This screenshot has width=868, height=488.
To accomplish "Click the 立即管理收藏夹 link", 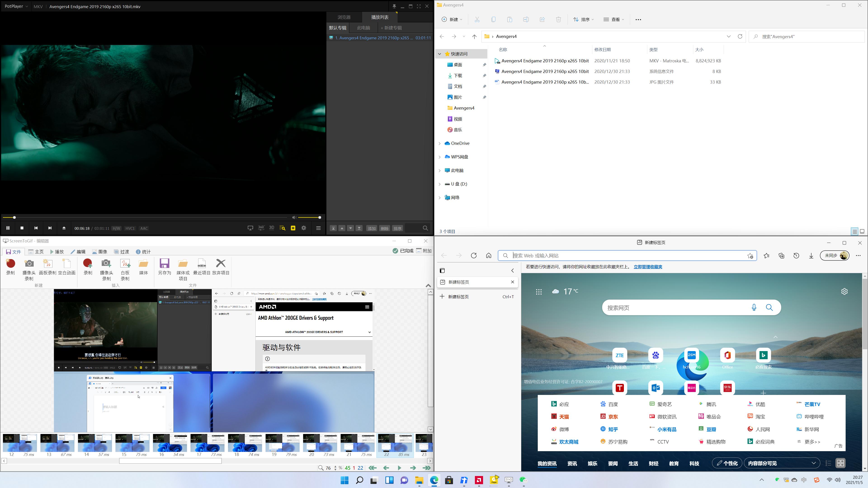I will (x=648, y=267).
